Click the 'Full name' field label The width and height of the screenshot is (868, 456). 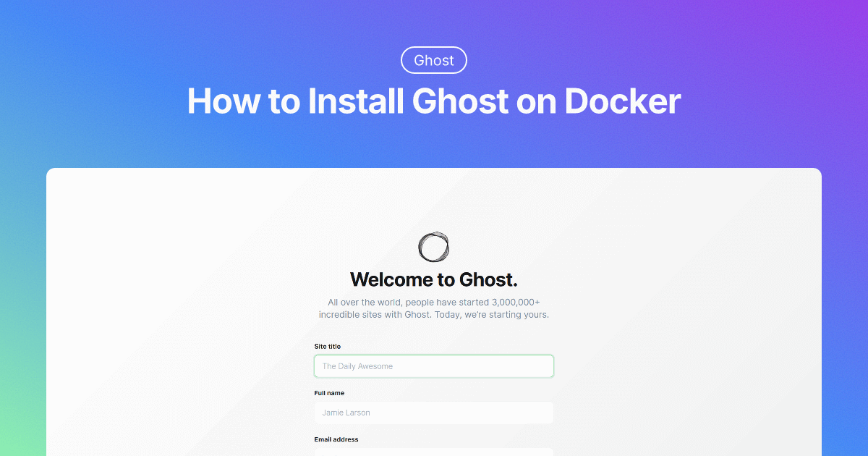click(x=329, y=393)
